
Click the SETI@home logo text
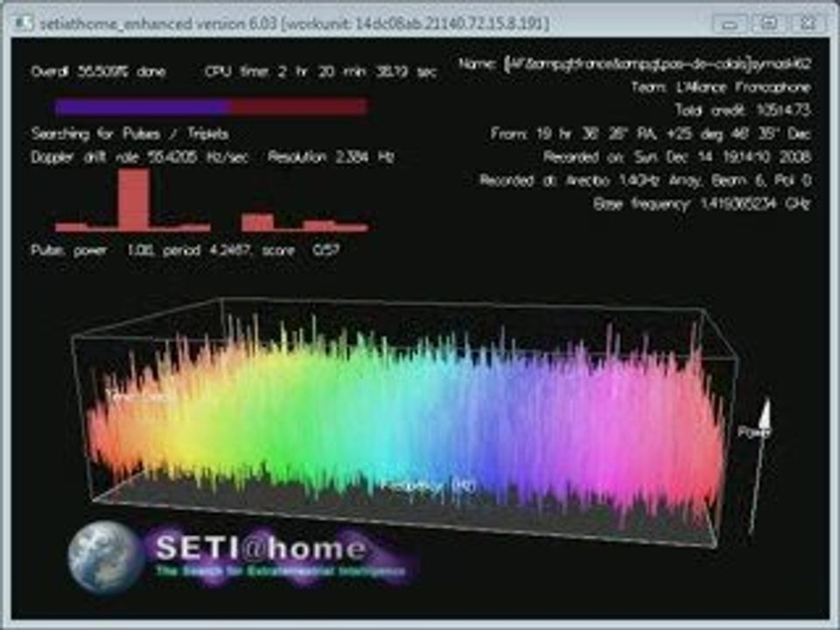pyautogui.click(x=262, y=548)
